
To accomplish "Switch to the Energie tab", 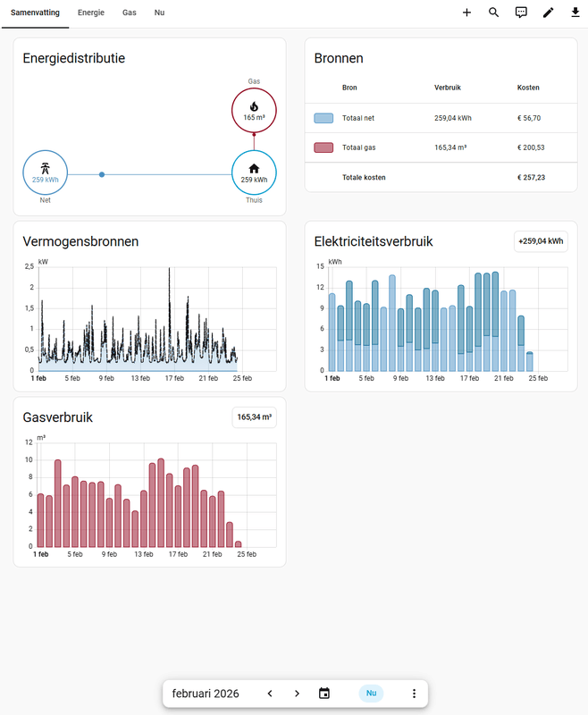I will click(91, 13).
